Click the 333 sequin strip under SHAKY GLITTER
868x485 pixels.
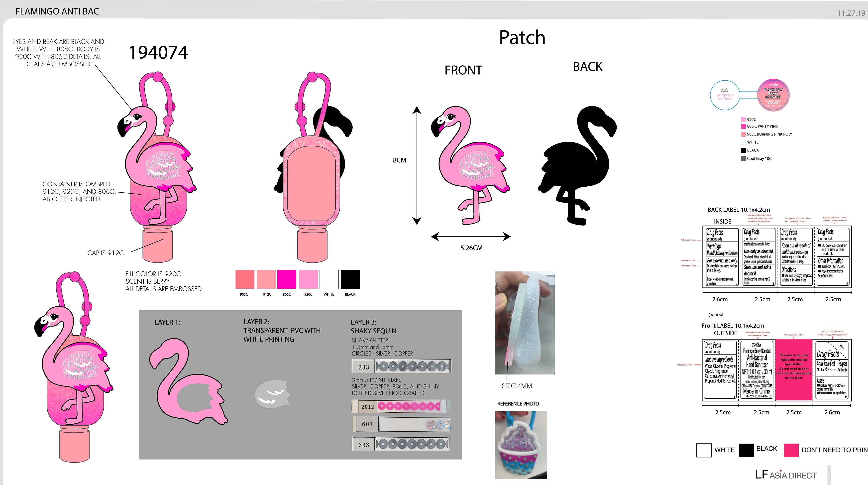[401, 366]
